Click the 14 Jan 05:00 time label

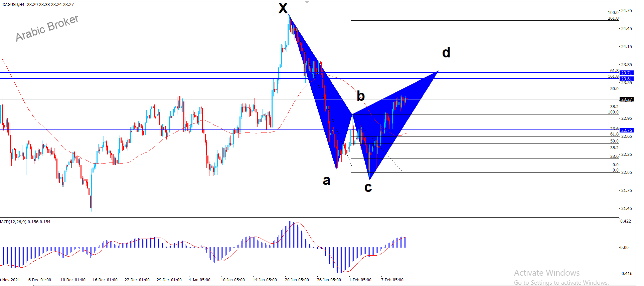click(x=265, y=280)
